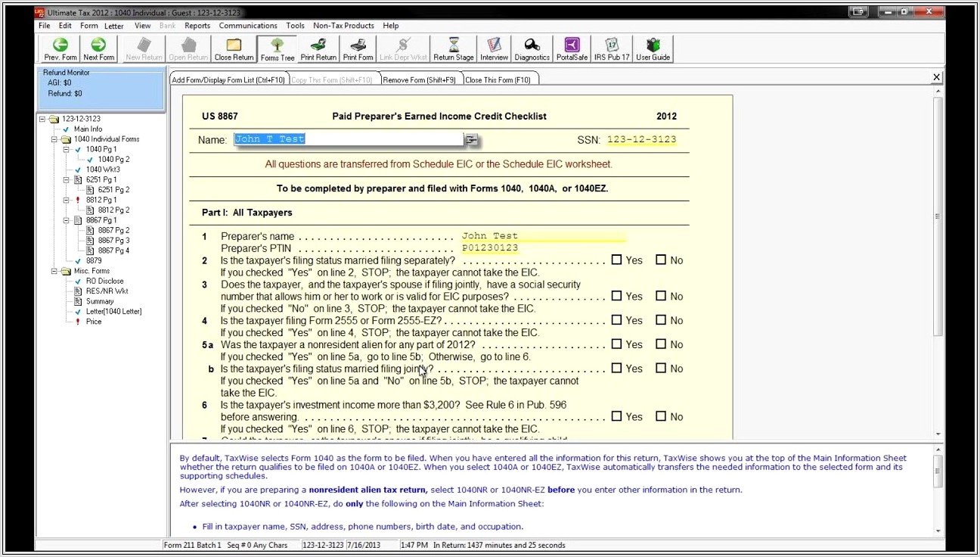Check Yes for line 4 Form 2555
The width and height of the screenshot is (980, 557).
click(x=616, y=320)
